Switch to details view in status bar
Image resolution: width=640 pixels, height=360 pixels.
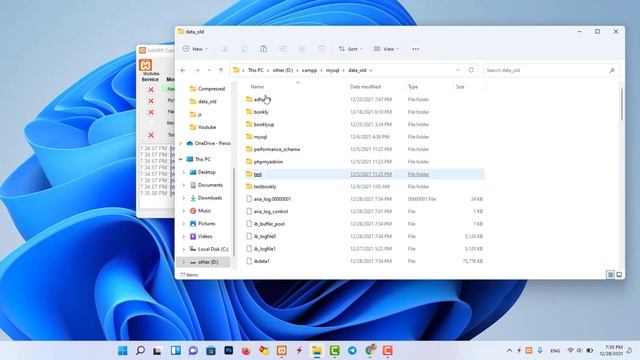610,275
